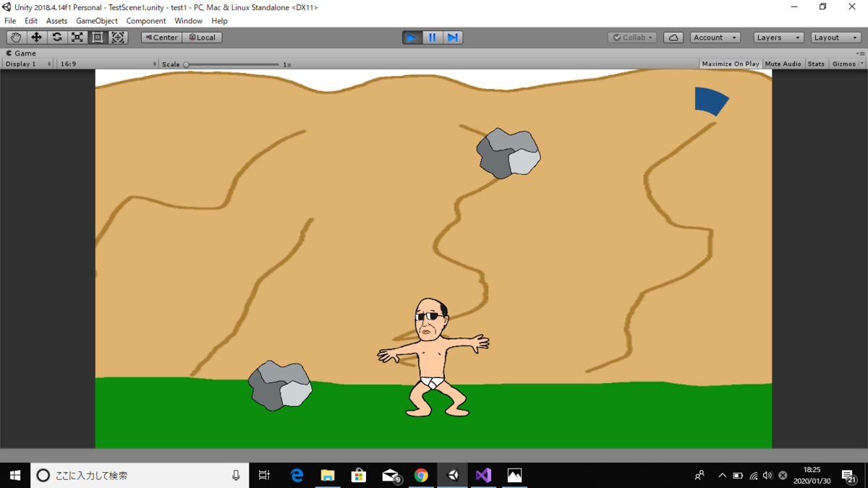Click the Step frame button

453,38
